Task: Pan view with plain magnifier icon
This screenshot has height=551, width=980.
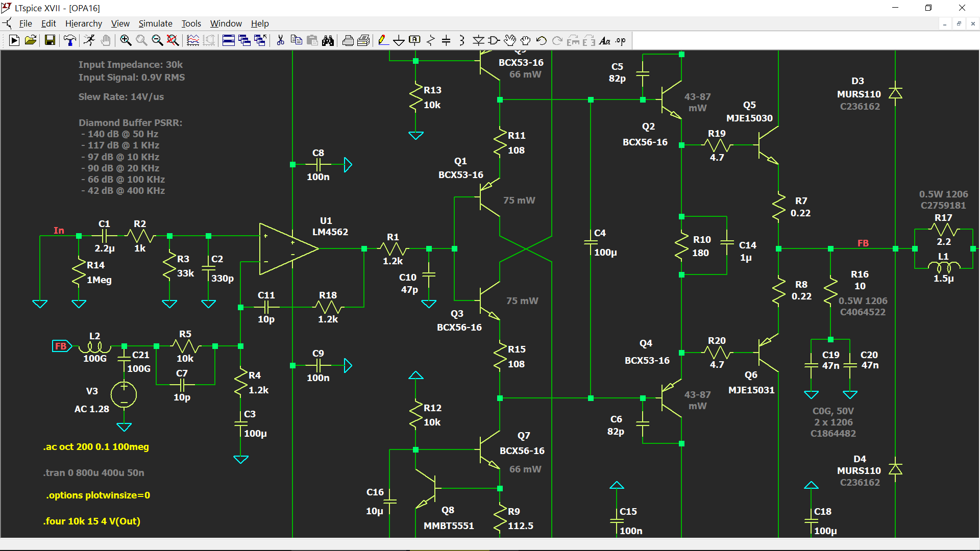Action: (141, 40)
